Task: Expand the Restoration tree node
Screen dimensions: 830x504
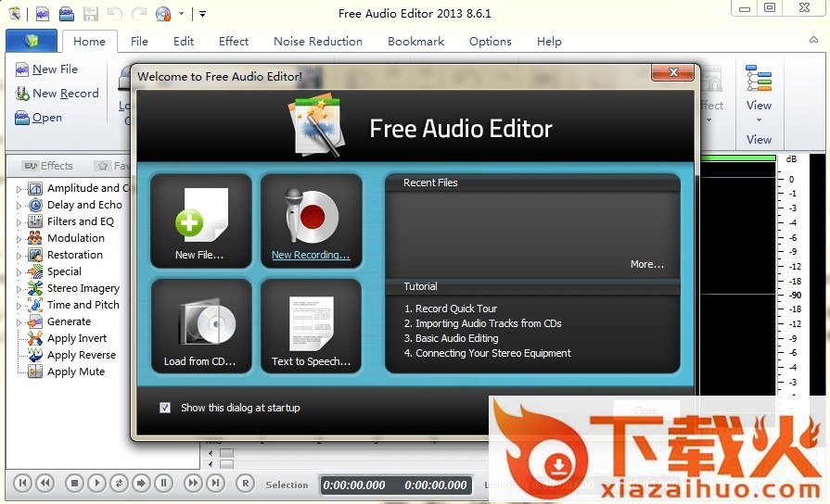Action: click(19, 256)
